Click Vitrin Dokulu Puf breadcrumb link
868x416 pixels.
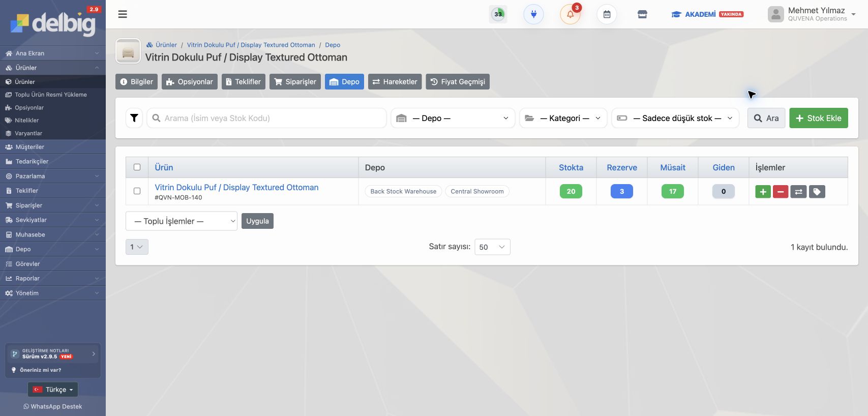pos(251,45)
